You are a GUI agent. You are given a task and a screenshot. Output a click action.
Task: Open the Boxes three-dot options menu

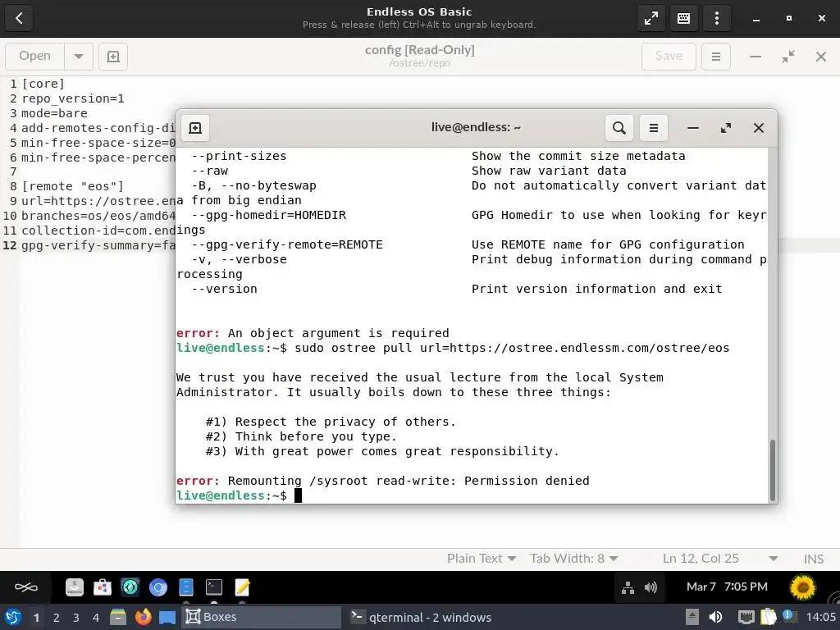pyautogui.click(x=716, y=18)
